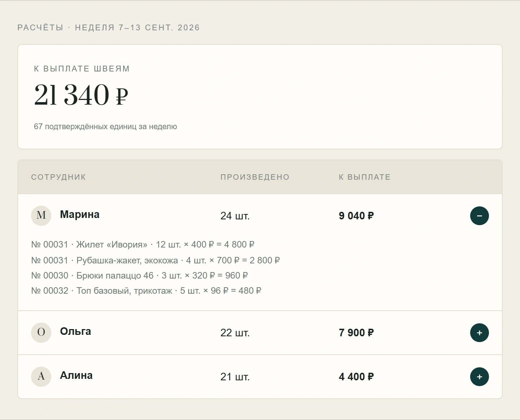Click Алина's 4 400 ₽ payout

point(356,377)
